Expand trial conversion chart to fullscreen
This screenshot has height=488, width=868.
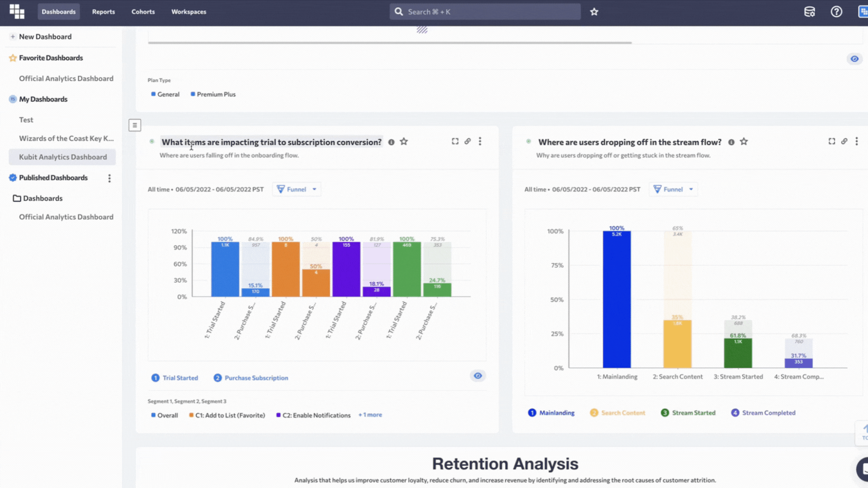pos(455,141)
